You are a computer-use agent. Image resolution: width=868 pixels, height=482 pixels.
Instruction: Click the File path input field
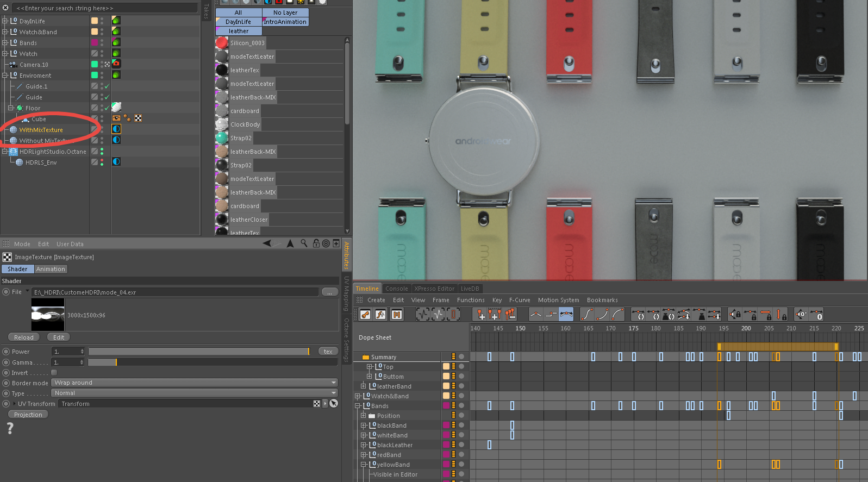click(x=175, y=292)
